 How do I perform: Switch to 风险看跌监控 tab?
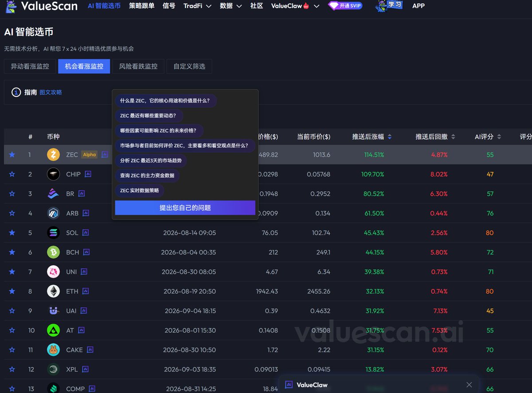[138, 66]
